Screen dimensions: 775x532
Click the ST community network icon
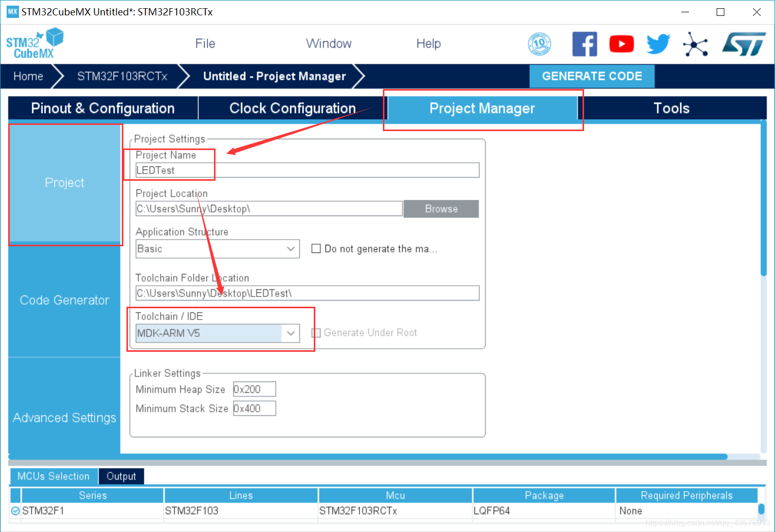tap(696, 44)
